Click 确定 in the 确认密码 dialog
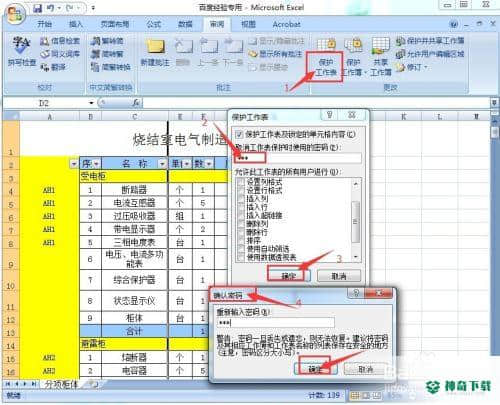The height and width of the screenshot is (405, 500). pyautogui.click(x=315, y=369)
